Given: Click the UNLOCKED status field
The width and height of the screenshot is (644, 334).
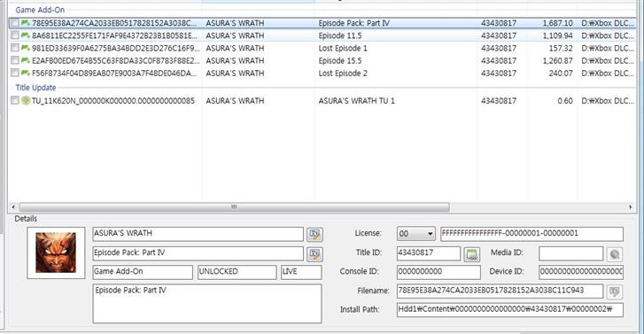Looking at the screenshot, I should (x=237, y=272).
